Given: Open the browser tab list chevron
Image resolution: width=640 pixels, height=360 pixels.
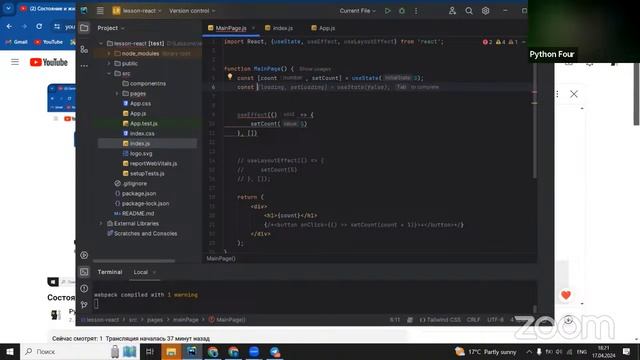Looking at the screenshot, I should (x=8, y=8).
